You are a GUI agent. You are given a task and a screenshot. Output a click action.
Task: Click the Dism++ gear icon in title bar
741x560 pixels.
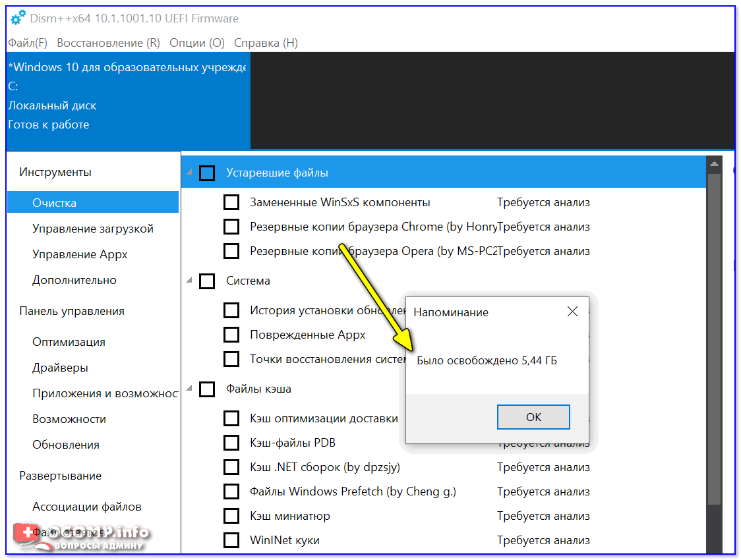coord(18,18)
